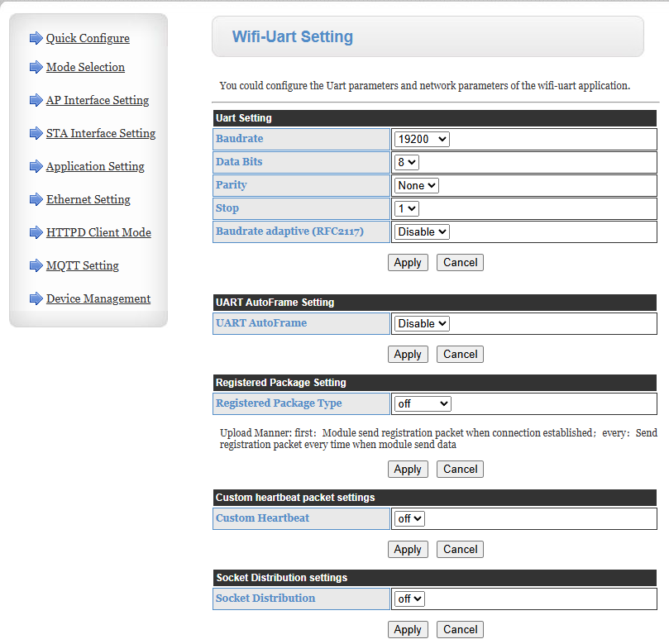
Task: Open the Socket Distribution selector
Action: tap(409, 599)
